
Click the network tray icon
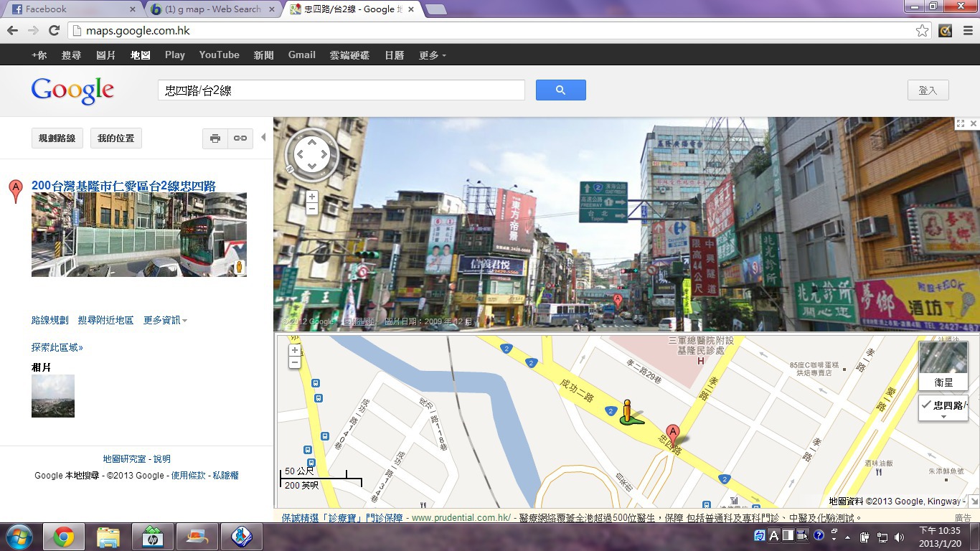coord(882,536)
